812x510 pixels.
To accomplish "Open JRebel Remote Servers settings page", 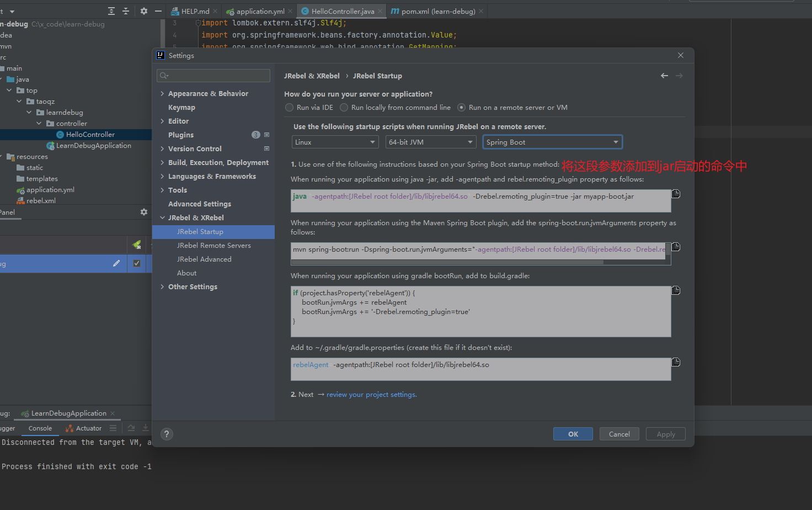I will pos(213,245).
